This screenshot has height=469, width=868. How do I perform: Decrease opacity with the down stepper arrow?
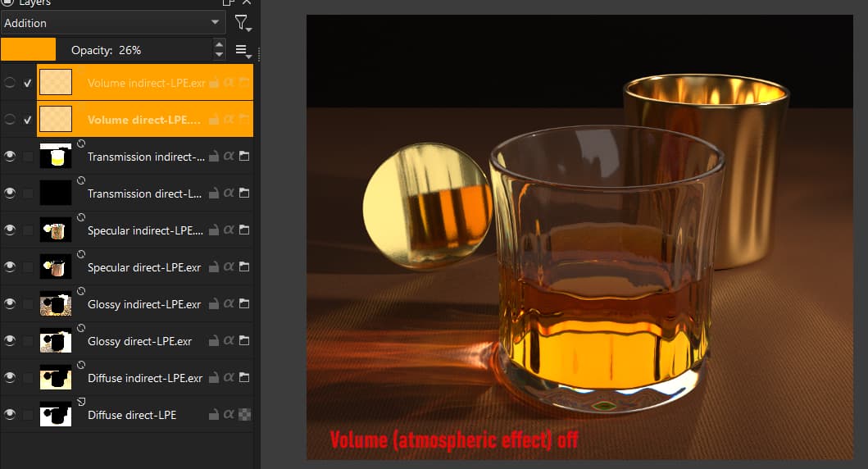pyautogui.click(x=219, y=55)
